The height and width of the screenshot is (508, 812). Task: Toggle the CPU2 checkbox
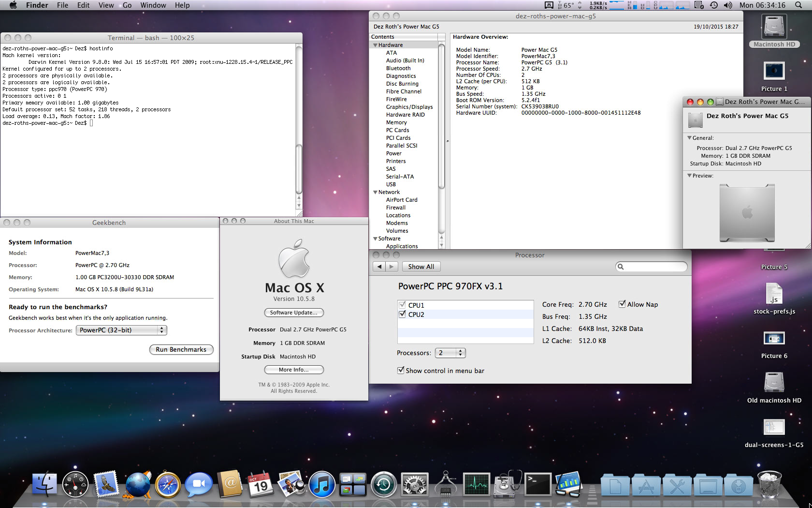click(402, 314)
